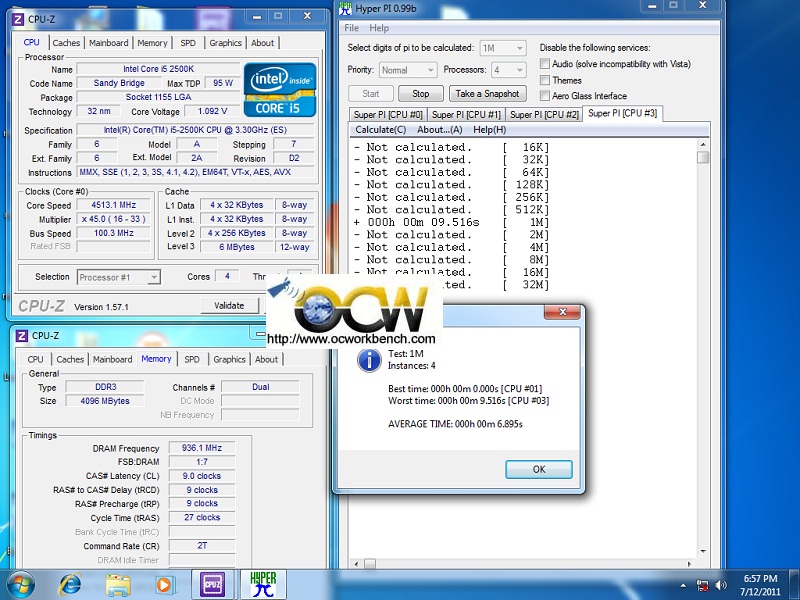Switch to Super PI [CPU #2] tab
The width and height of the screenshot is (800, 600).
[544, 115]
